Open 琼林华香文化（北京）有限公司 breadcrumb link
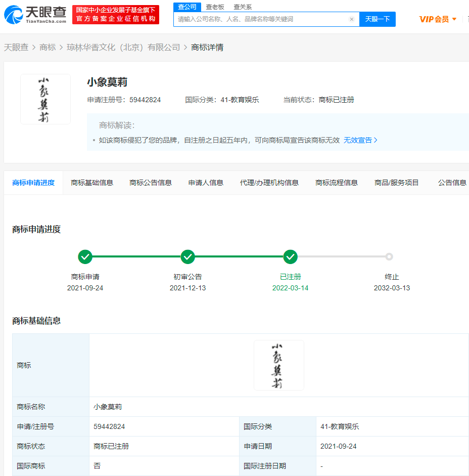The width and height of the screenshot is (469, 476). coord(123,48)
